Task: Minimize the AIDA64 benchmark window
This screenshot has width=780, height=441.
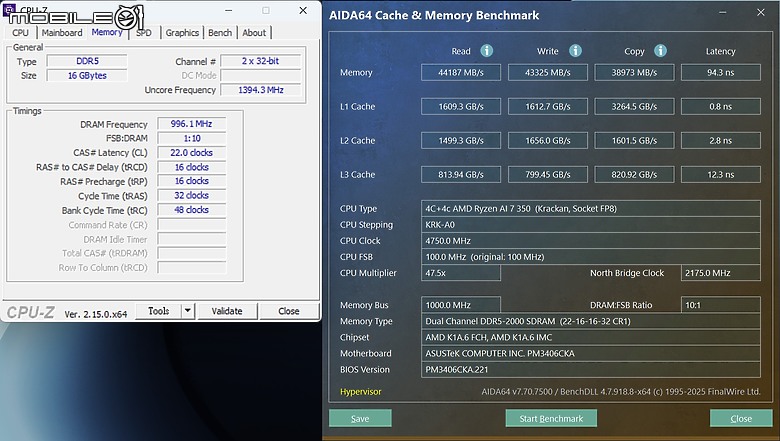Action: 724,12
